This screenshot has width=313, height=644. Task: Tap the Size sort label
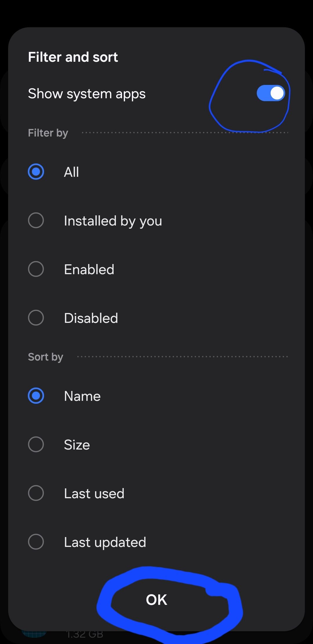77,445
